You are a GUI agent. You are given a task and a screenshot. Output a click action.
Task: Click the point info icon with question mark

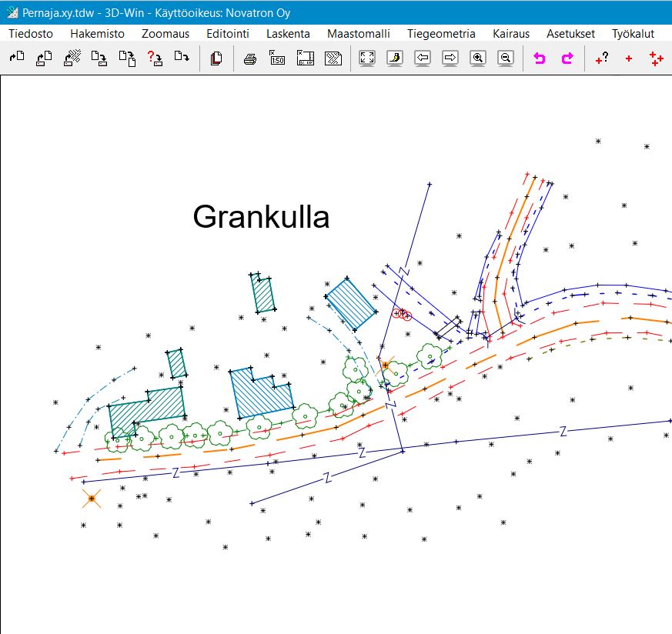[x=602, y=58]
